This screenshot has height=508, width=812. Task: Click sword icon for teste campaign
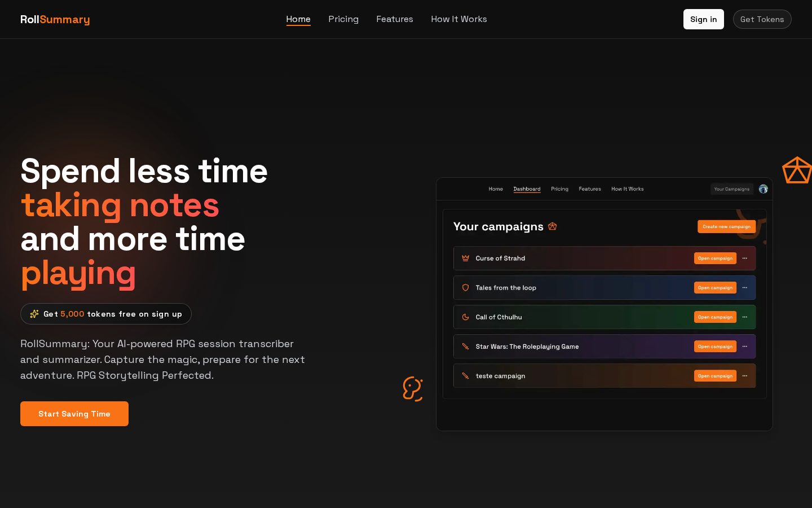(x=465, y=376)
